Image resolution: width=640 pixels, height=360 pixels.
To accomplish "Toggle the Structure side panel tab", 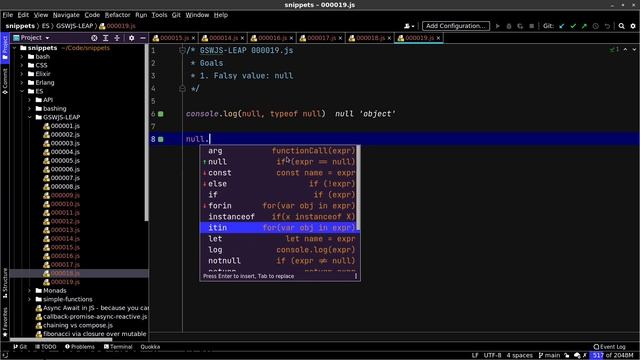I will (x=5, y=282).
